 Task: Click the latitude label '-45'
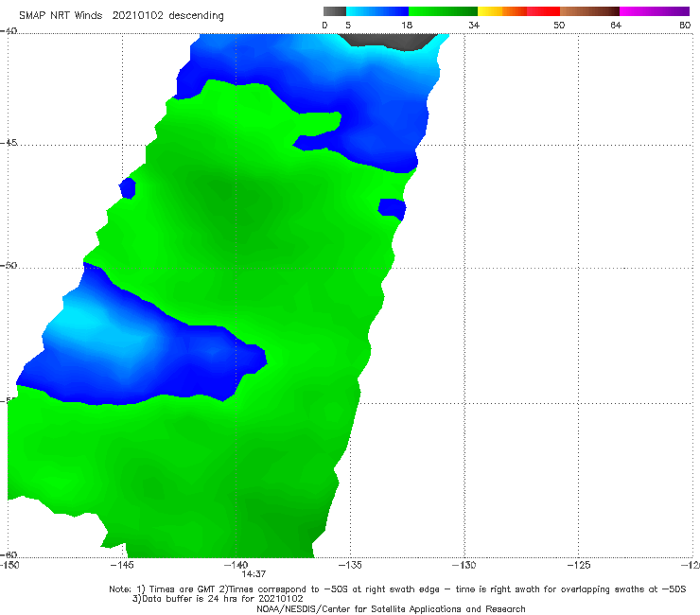pyautogui.click(x=9, y=143)
